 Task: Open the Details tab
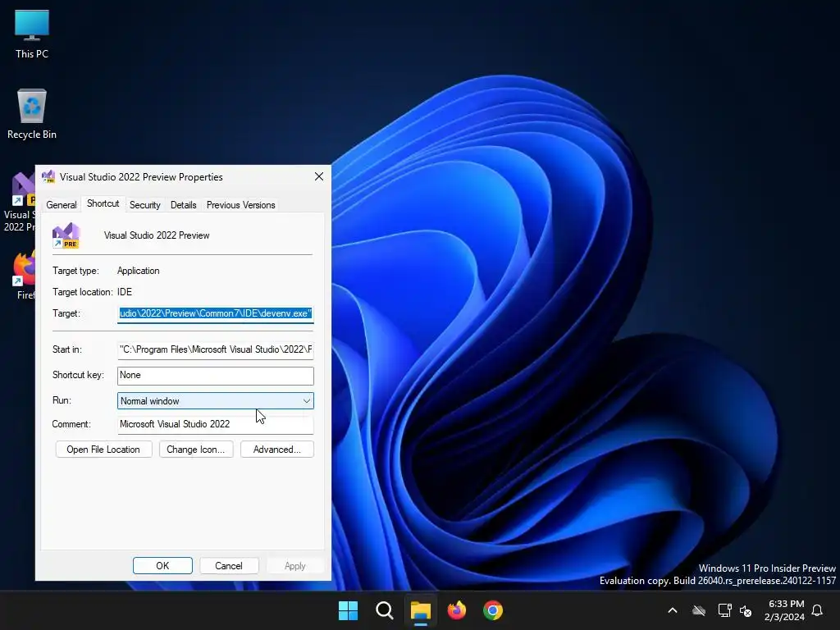pos(183,204)
